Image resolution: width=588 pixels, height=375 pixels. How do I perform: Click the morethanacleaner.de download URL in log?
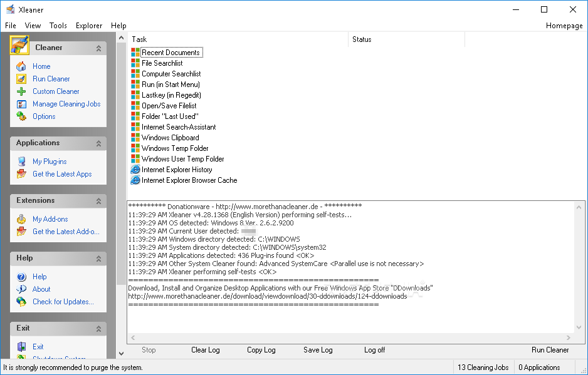[x=268, y=296]
